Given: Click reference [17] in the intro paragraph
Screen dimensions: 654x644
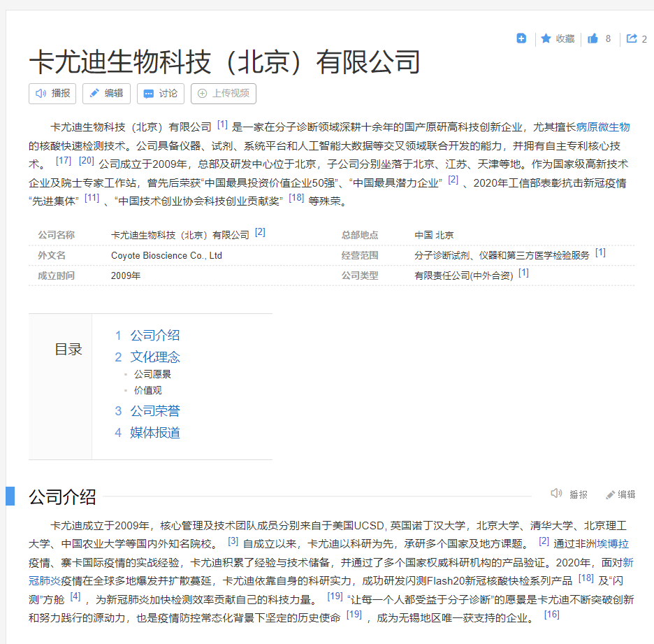Looking at the screenshot, I should click(64, 161).
